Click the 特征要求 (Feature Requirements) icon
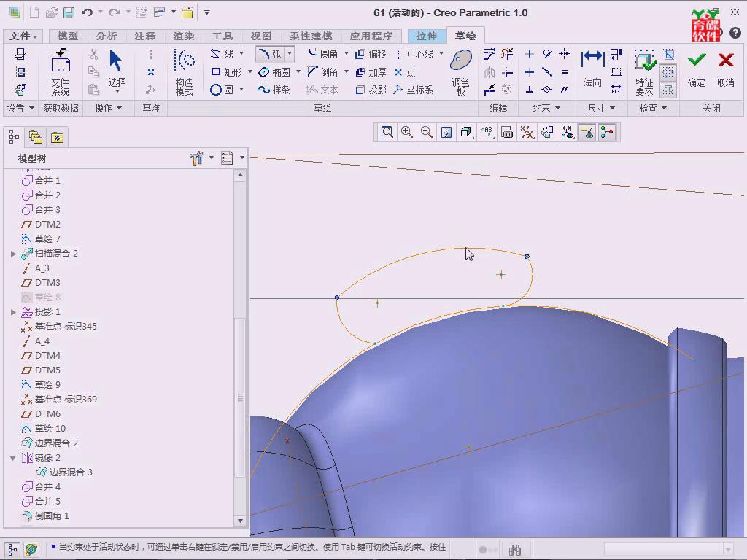Viewport: 747px width, 560px height. click(x=644, y=72)
